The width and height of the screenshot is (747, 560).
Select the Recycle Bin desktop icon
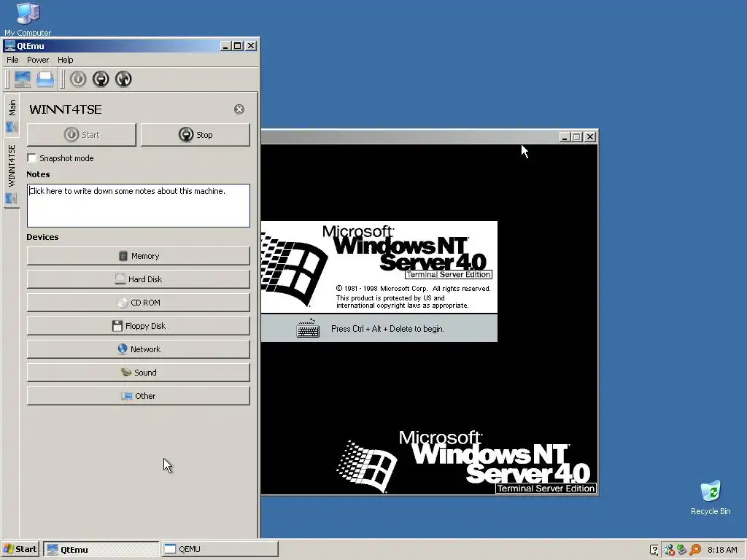711,497
